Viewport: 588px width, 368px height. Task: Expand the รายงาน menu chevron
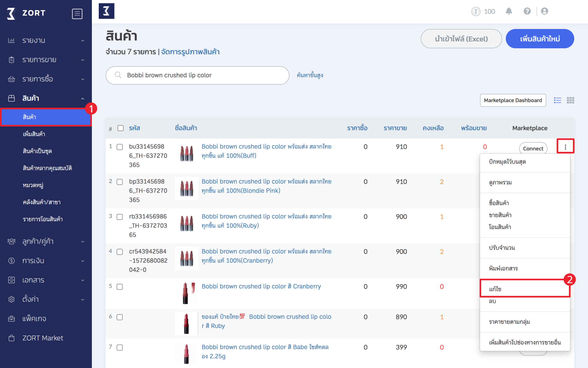tap(83, 41)
